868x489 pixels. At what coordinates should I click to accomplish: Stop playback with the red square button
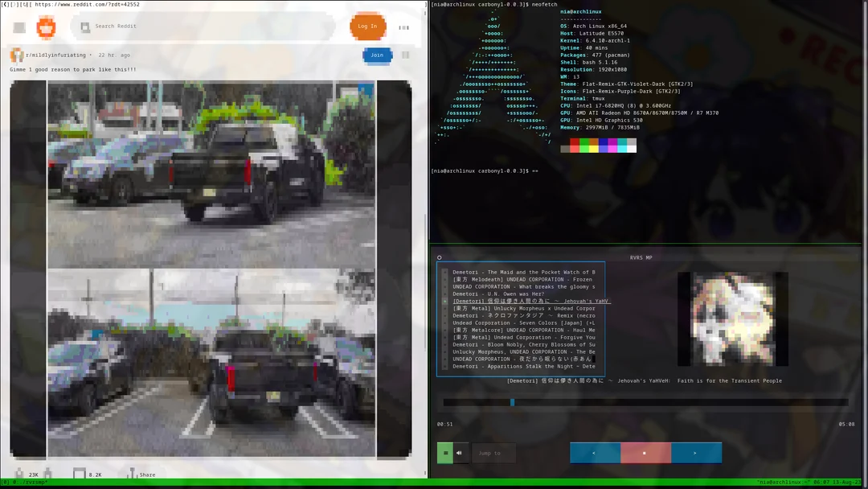point(645,453)
